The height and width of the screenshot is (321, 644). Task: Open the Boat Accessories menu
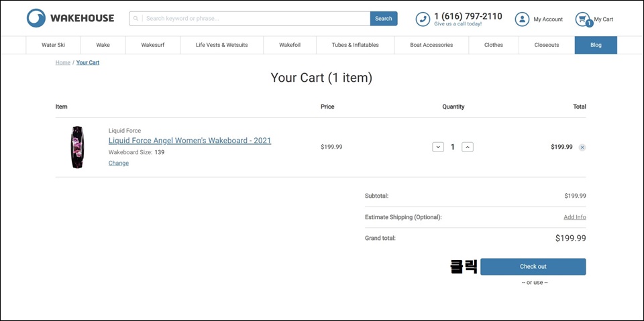tap(431, 45)
